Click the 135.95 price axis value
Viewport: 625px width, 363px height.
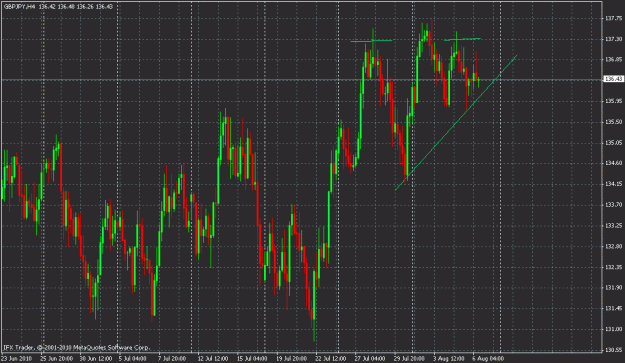tap(614, 101)
